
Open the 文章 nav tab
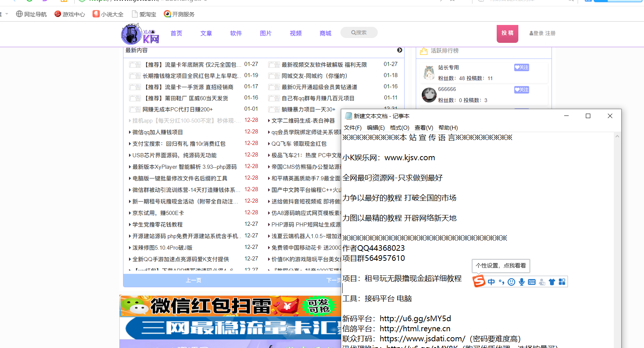206,34
